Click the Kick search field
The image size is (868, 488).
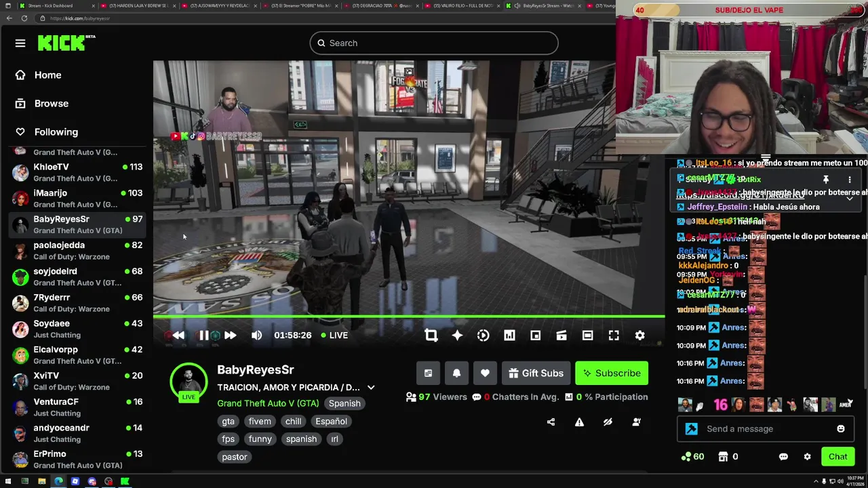[434, 43]
